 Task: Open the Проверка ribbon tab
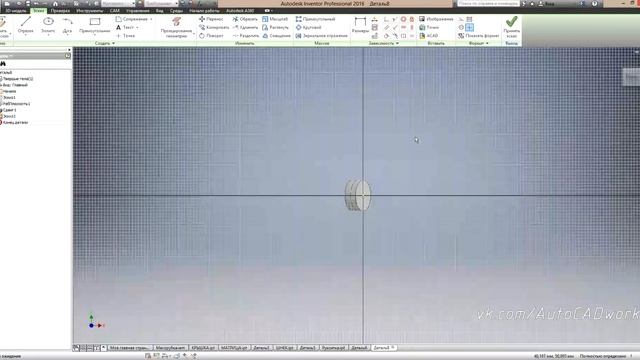(x=60, y=11)
